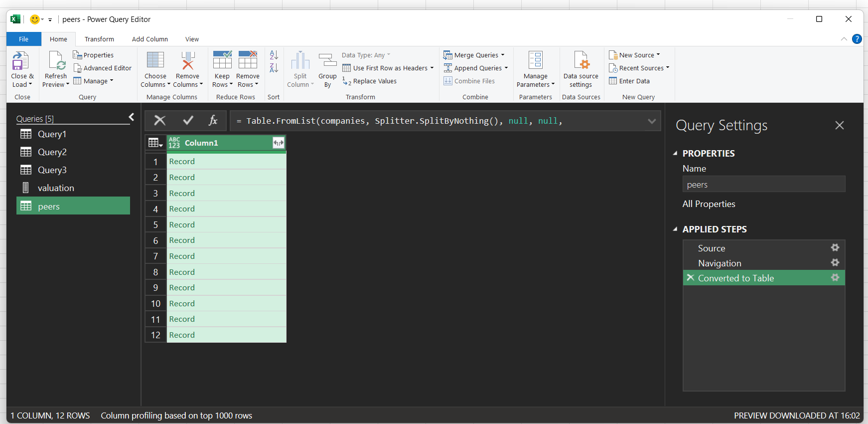
Task: Open Append Queries dropdown
Action: (476, 68)
